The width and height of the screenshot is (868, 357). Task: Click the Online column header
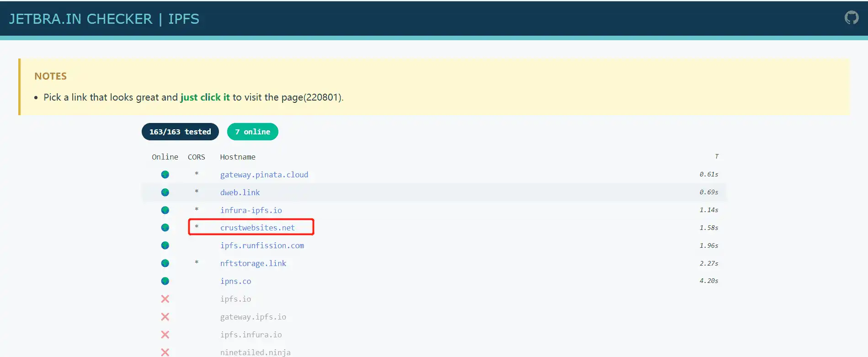pyautogui.click(x=165, y=157)
